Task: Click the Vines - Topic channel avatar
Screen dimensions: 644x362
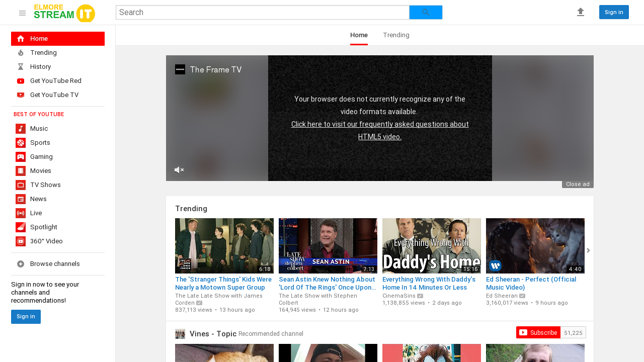Action: point(180,334)
